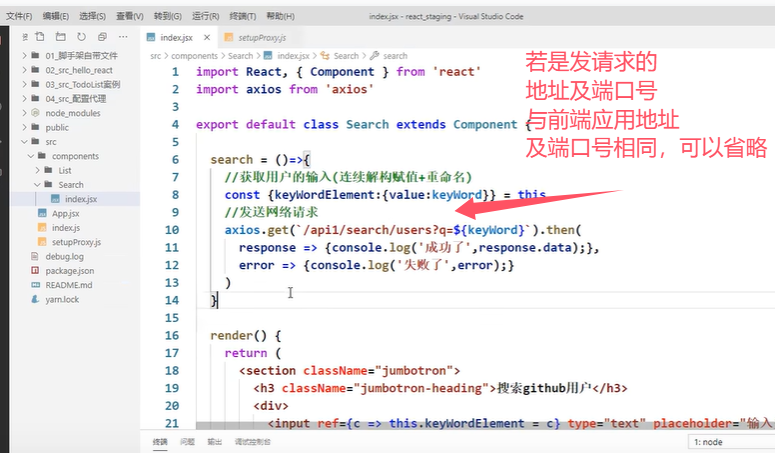The image size is (775, 453).
Task: Open setupProxy.js in the file tree
Action: [75, 242]
